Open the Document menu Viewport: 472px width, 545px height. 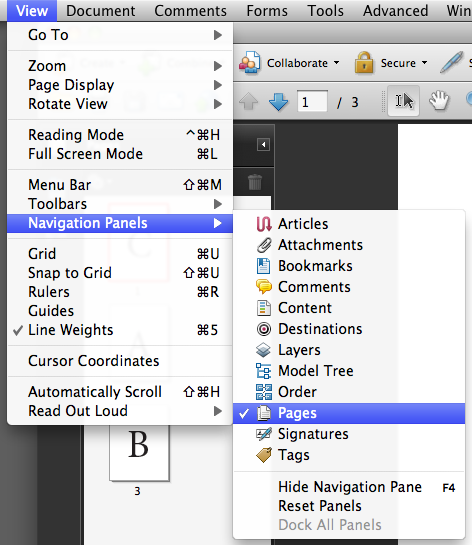pyautogui.click(x=100, y=11)
